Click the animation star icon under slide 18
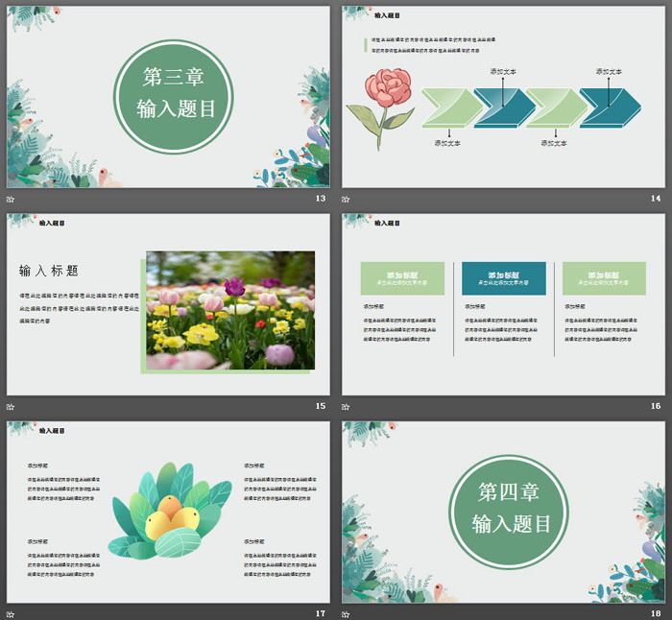 click(x=347, y=613)
